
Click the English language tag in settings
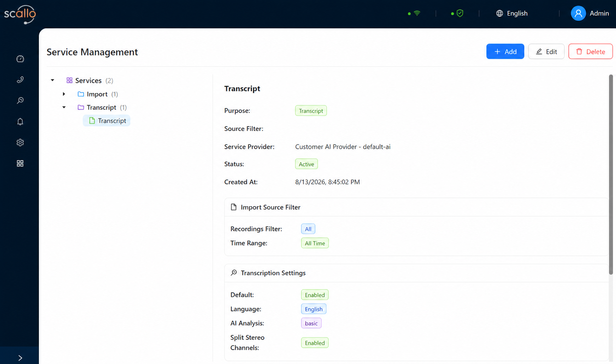tap(313, 309)
